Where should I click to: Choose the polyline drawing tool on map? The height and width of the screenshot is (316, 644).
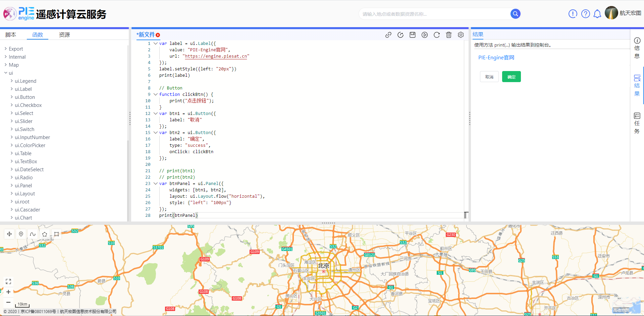pos(33,234)
